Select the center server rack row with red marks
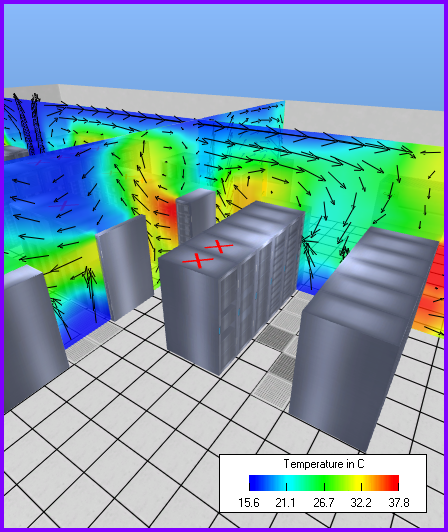The image size is (448, 532). tap(231, 285)
